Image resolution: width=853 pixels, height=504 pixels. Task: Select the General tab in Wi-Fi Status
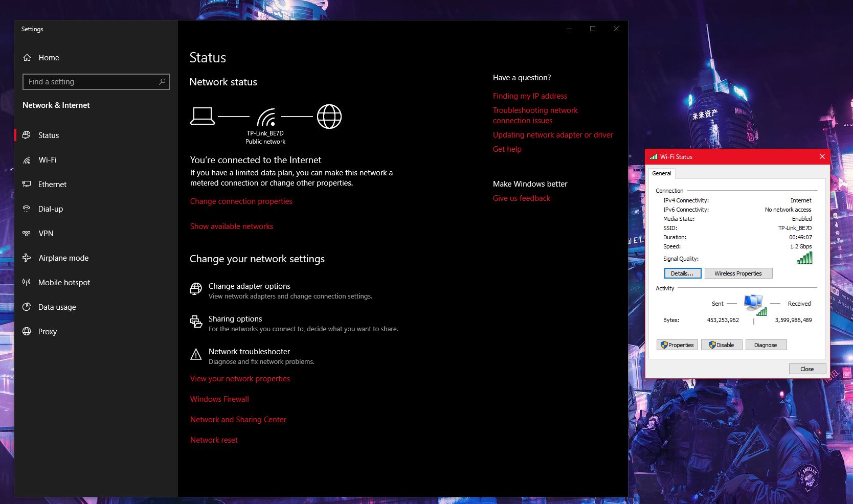(x=661, y=173)
